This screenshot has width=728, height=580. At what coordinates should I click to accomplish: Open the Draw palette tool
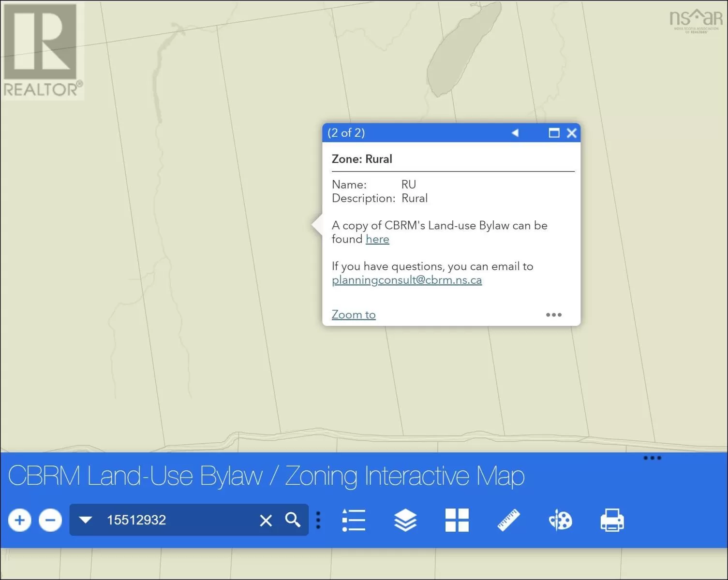[x=560, y=521]
